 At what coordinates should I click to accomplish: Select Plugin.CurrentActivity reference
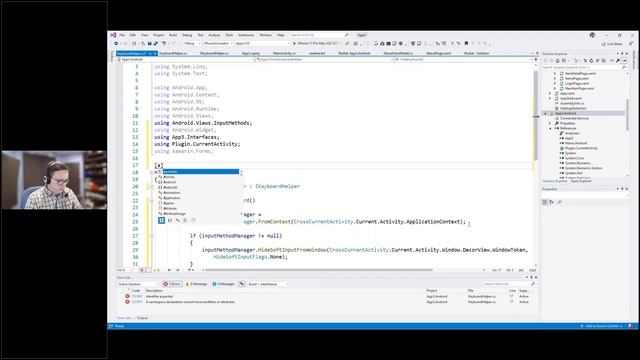click(x=581, y=148)
